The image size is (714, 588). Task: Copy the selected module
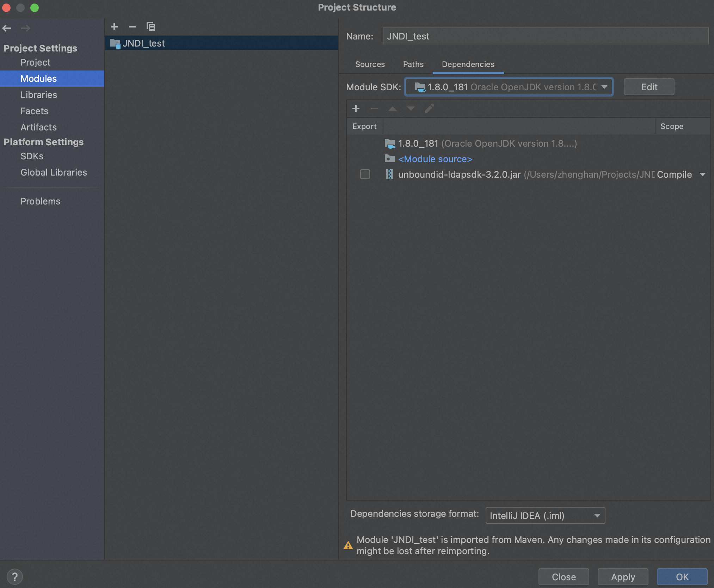click(x=151, y=27)
